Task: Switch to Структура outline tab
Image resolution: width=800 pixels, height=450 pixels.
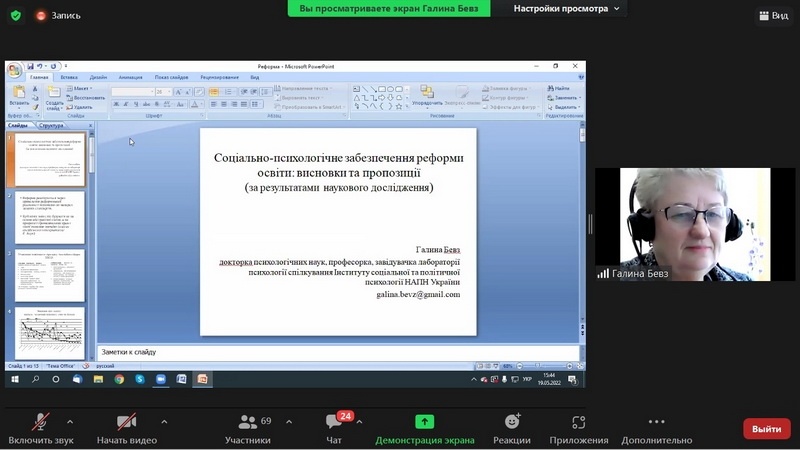Action: pos(51,125)
